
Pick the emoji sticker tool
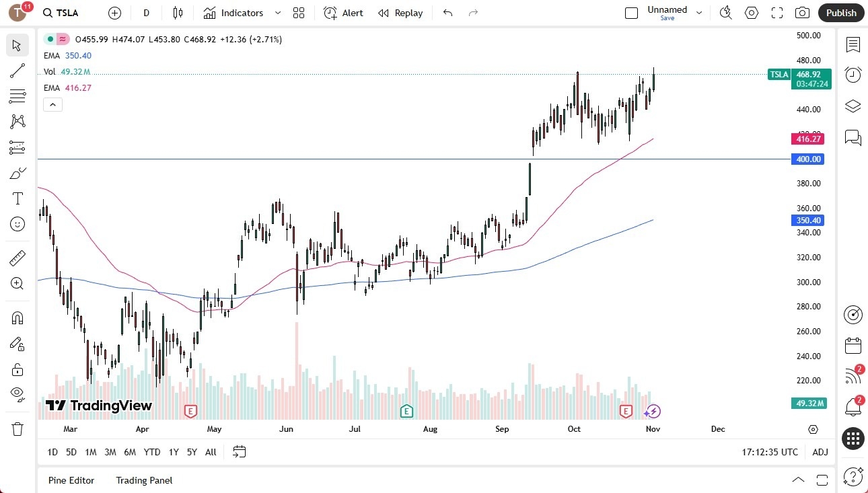click(x=17, y=223)
